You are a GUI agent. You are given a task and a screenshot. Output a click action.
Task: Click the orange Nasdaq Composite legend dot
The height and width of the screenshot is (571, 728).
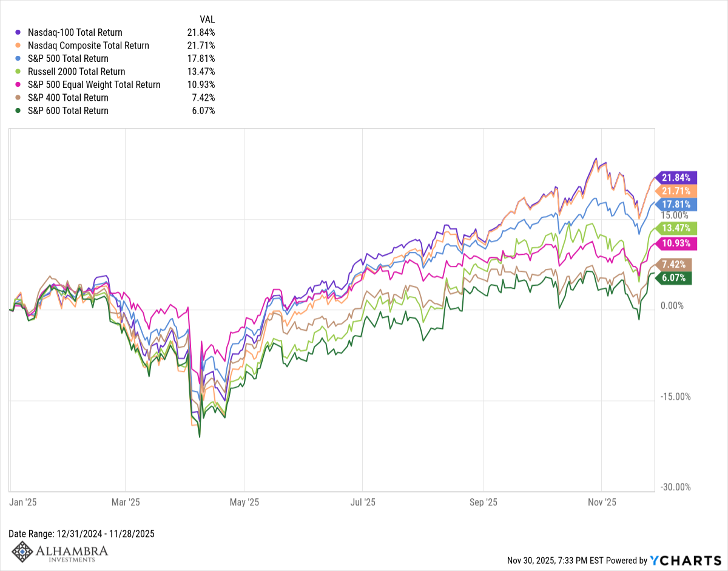pos(18,46)
